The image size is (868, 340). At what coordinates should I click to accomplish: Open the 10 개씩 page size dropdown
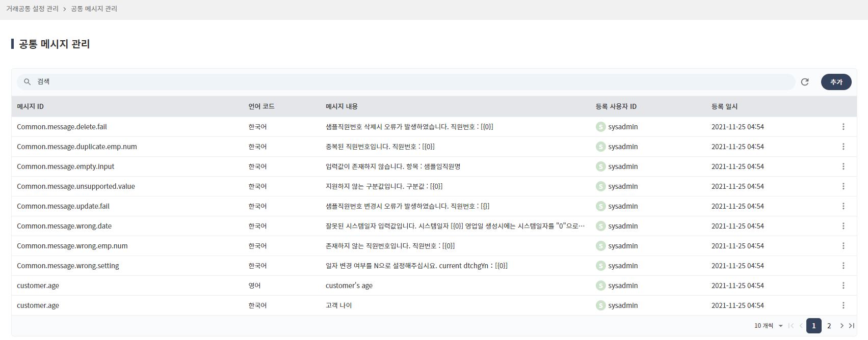click(769, 326)
